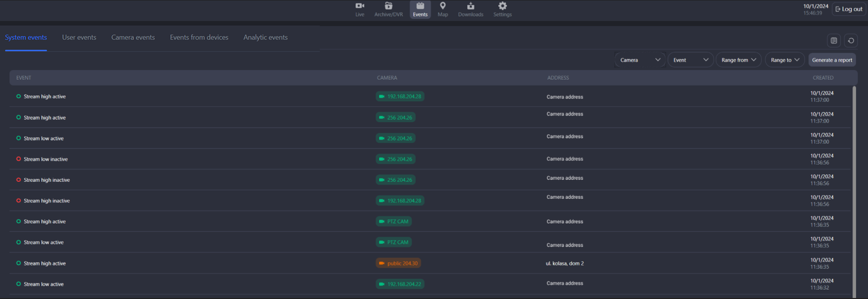The image size is (868, 299).
Task: Open the Archive/DVR section
Action: 388,9
